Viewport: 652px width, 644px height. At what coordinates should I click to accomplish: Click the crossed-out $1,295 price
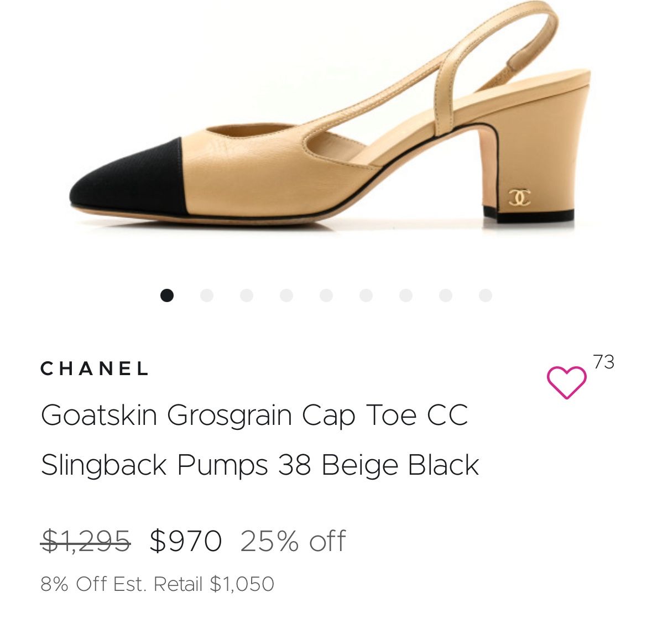pos(86,541)
